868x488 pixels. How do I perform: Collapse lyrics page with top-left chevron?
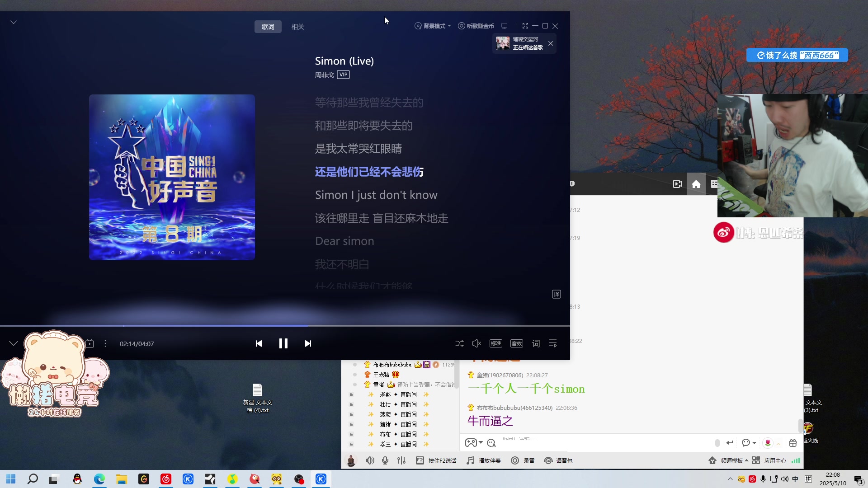point(14,22)
